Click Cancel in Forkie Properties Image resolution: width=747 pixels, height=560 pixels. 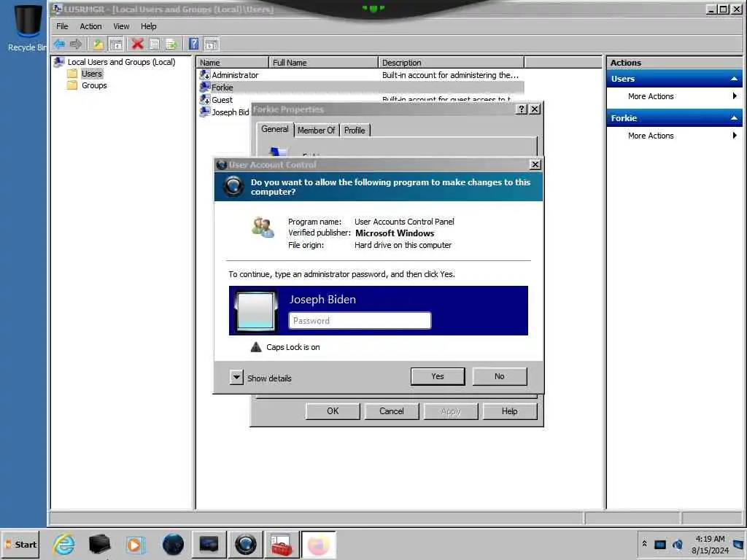[x=392, y=411]
